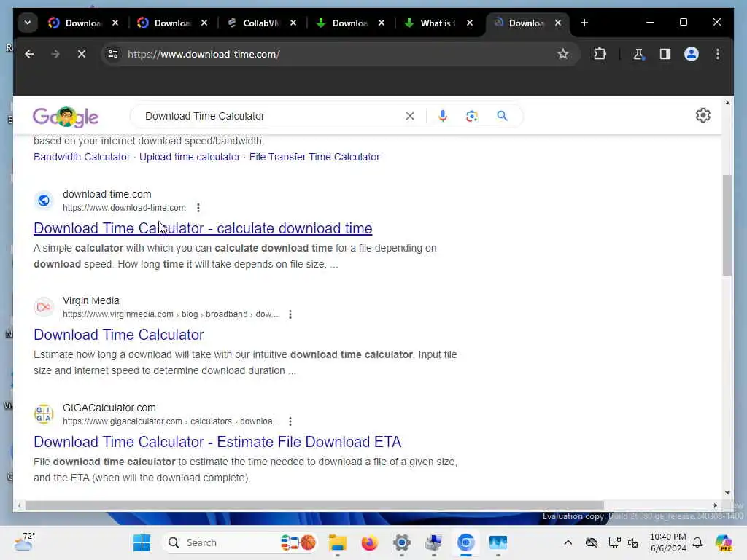Open the File Transfer Time Calculator link
This screenshot has height=560, width=747.
pos(314,157)
